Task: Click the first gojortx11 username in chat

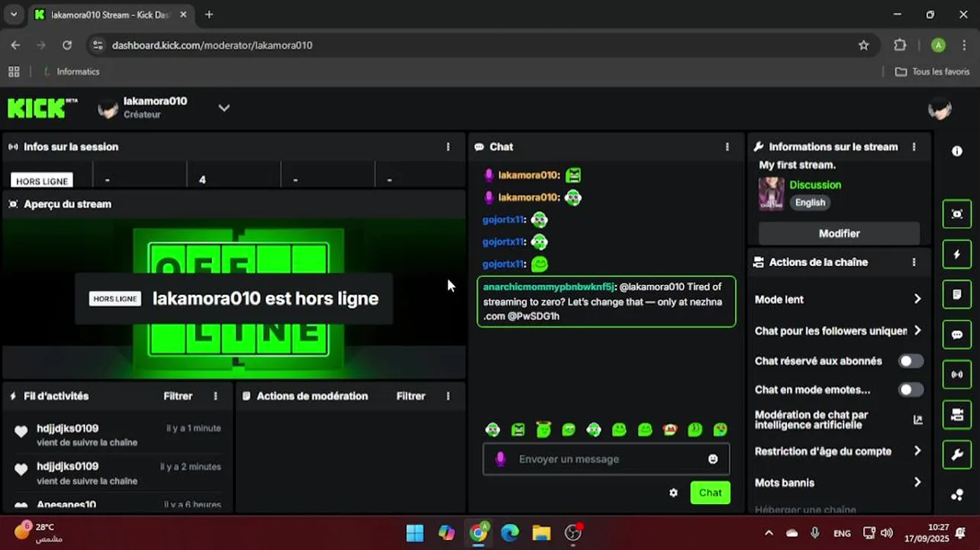Action: [504, 220]
